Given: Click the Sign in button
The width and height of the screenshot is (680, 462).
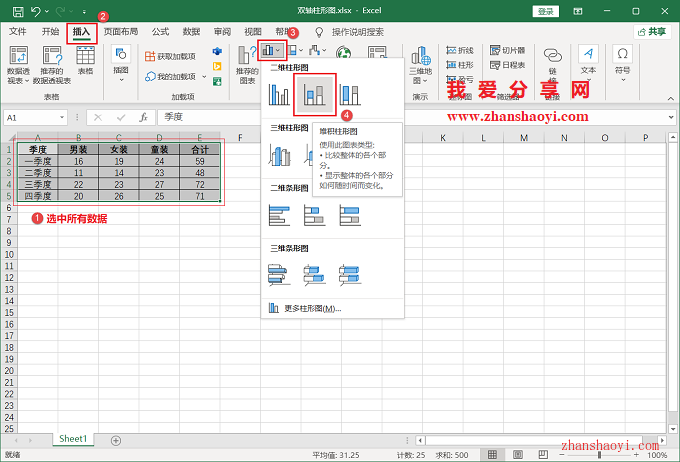Looking at the screenshot, I should [546, 11].
